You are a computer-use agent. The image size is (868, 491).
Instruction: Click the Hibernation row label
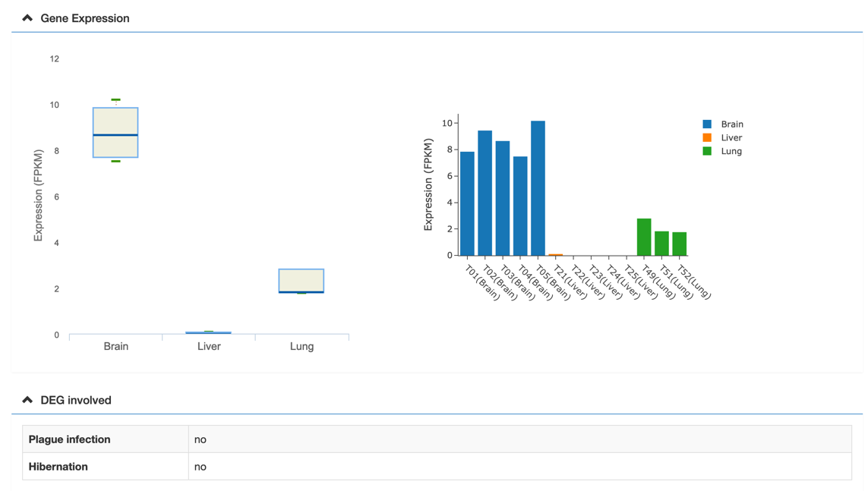58,467
